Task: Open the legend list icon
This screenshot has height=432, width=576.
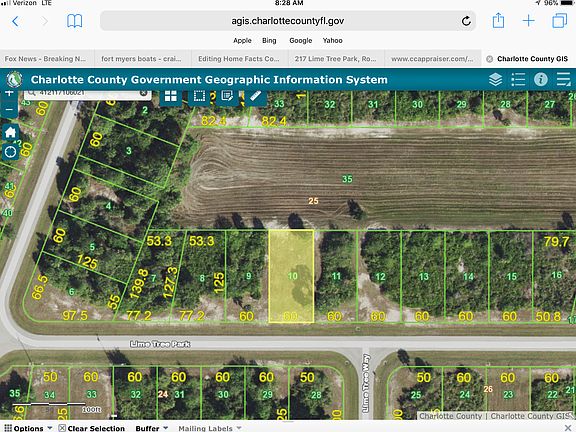Action: tap(518, 79)
